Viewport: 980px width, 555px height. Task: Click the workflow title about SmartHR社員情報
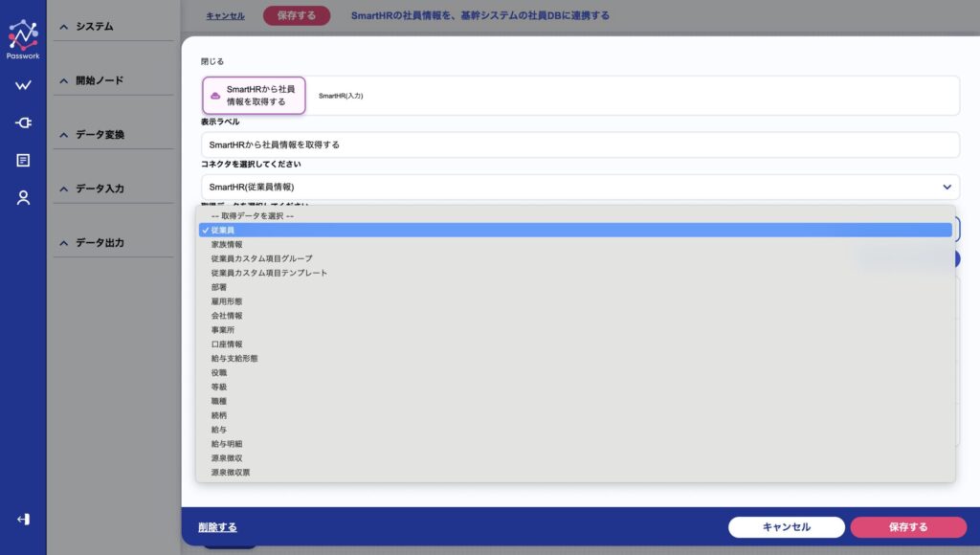point(480,15)
